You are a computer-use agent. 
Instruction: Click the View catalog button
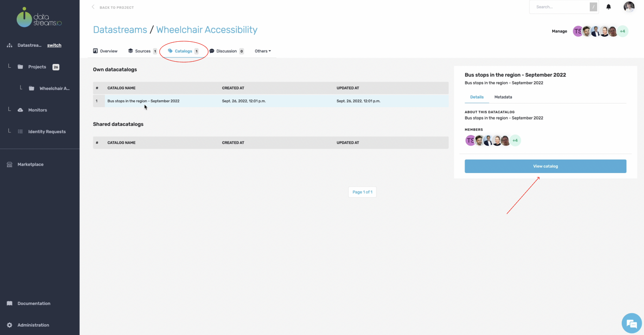point(545,166)
